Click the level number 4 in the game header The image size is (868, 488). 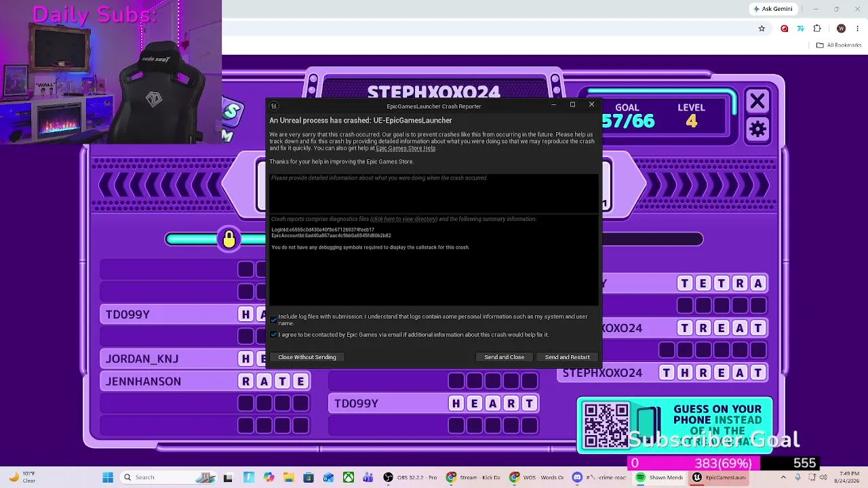691,121
